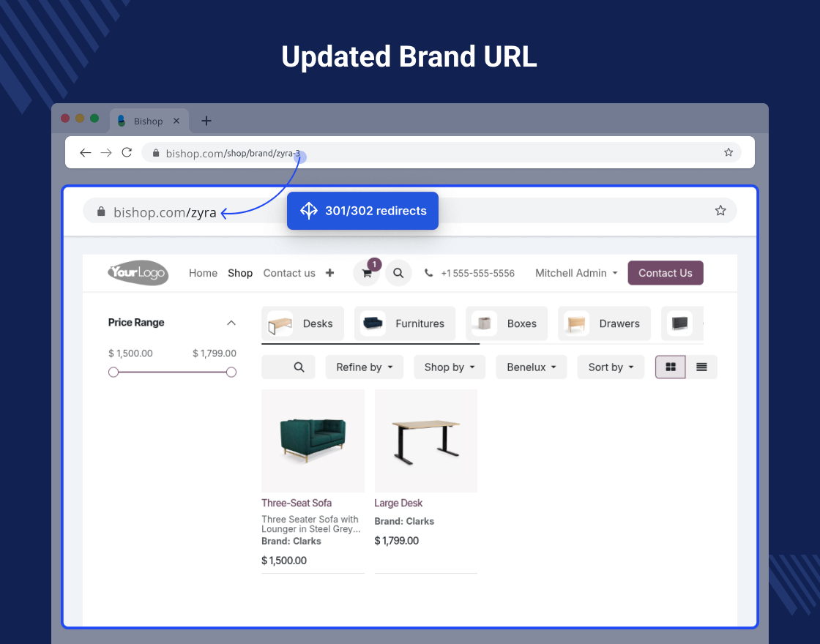Click the maximum price $ 1,799.00 label
This screenshot has width=820, height=644.
pos(215,353)
